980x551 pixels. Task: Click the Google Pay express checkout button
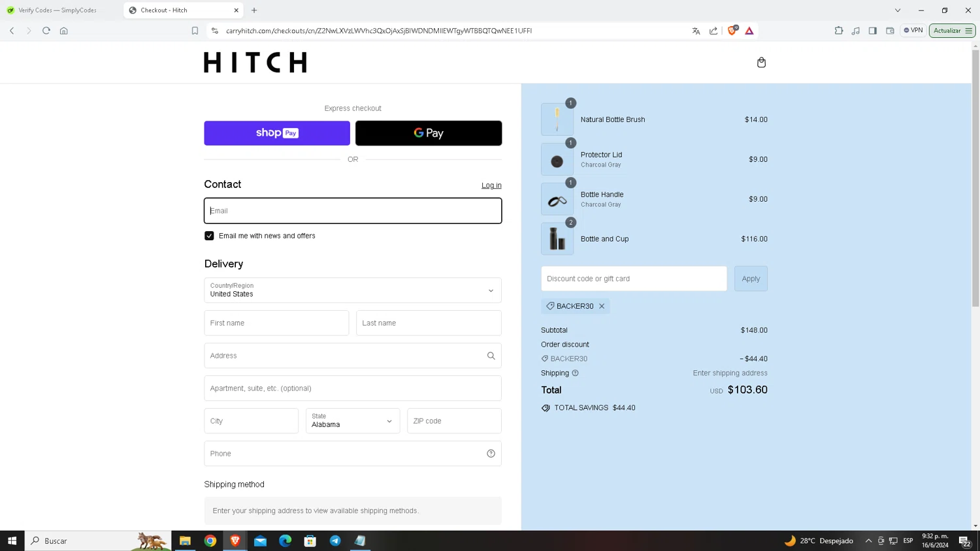click(x=429, y=133)
